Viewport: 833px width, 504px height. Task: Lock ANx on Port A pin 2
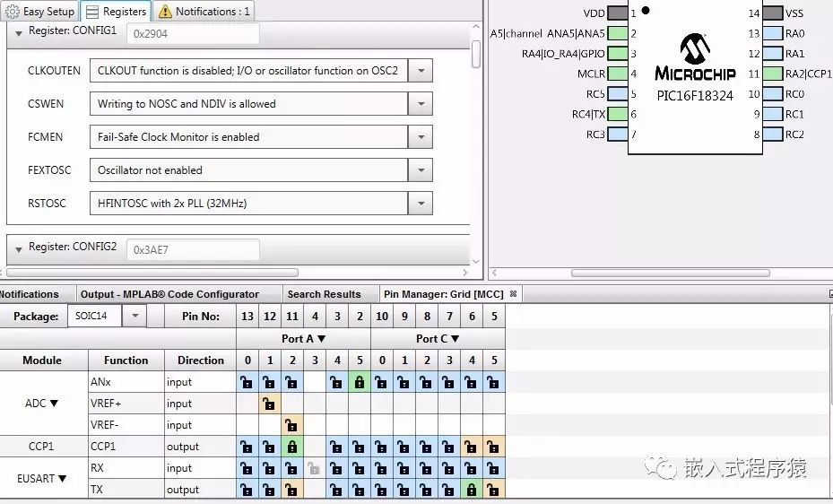coord(291,382)
